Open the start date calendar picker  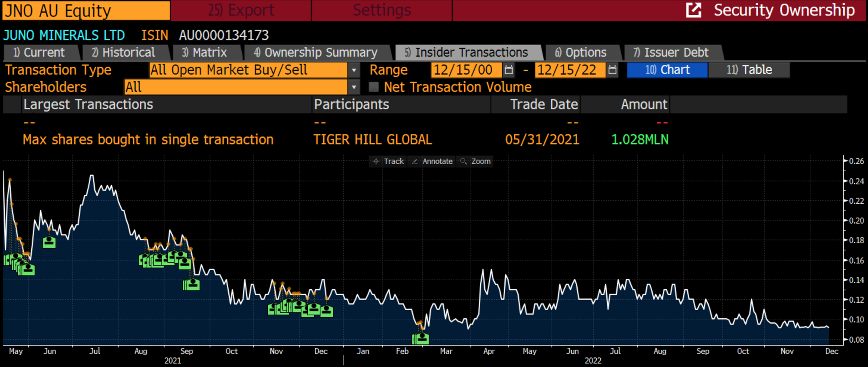[509, 70]
